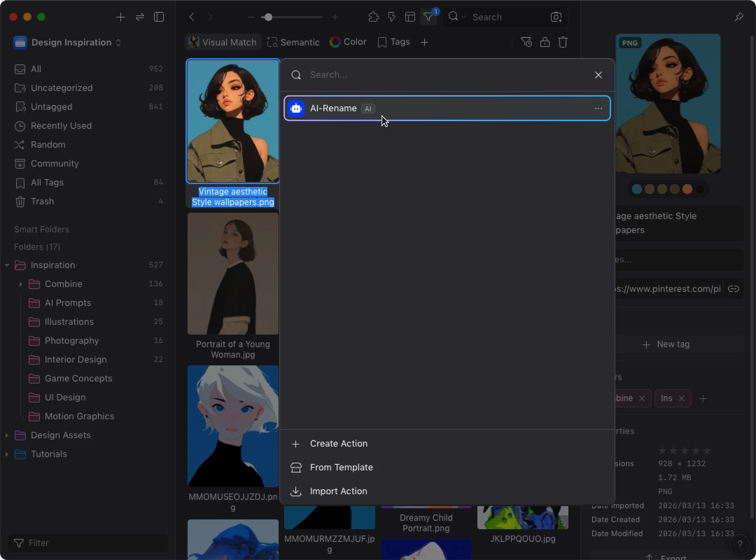Screen dimensions: 756x560
Task: Collapse the Inspiration folder tree
Action: 7,265
